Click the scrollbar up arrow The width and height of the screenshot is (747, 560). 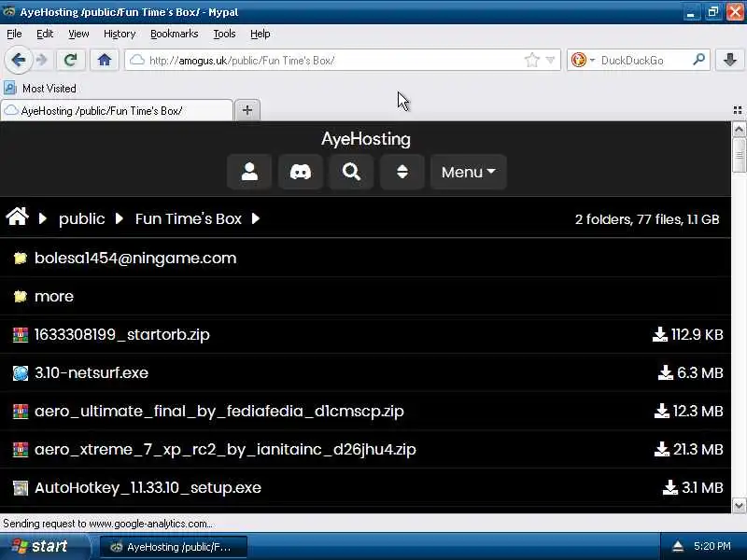pyautogui.click(x=739, y=129)
